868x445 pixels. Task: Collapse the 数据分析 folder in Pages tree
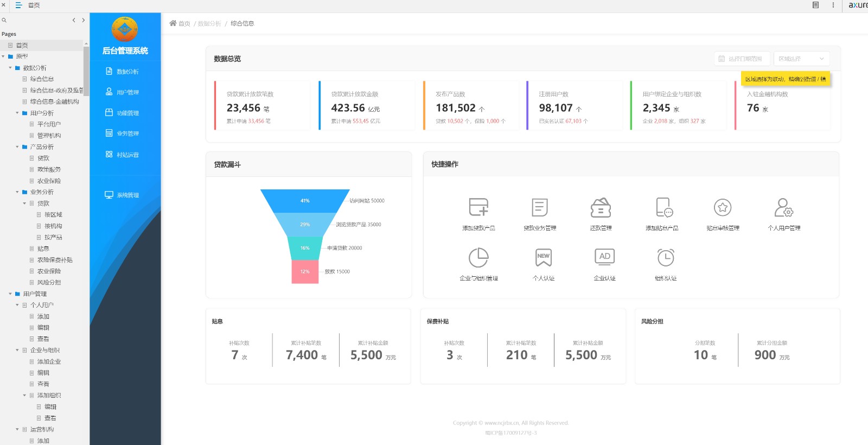10,68
